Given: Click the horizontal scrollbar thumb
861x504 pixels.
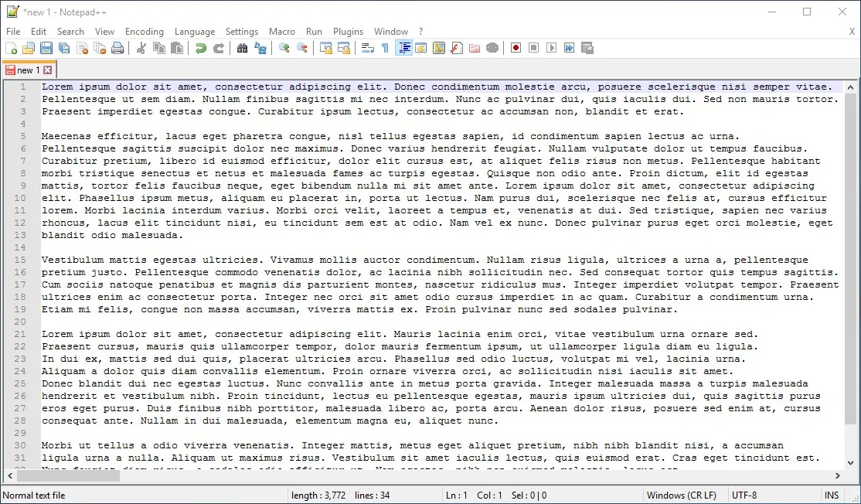Looking at the screenshot, I should 68,476.
